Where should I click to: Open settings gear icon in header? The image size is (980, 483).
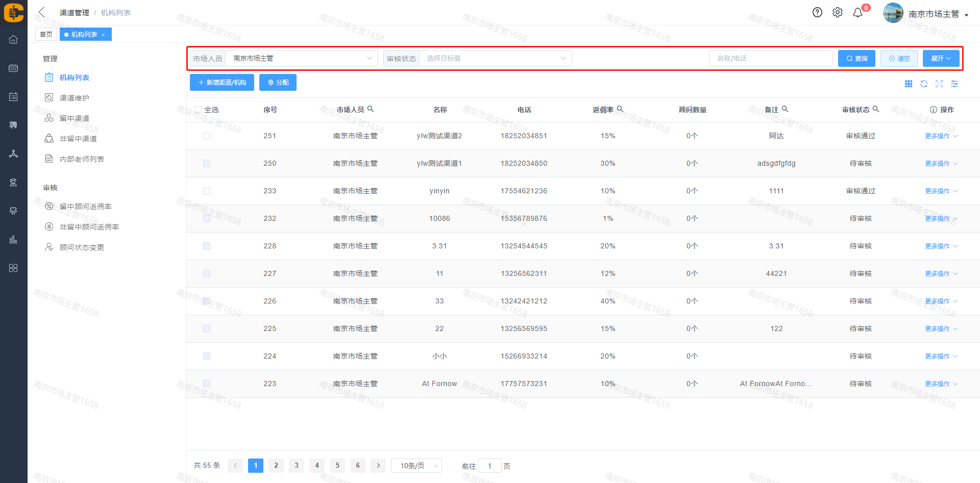[x=838, y=13]
